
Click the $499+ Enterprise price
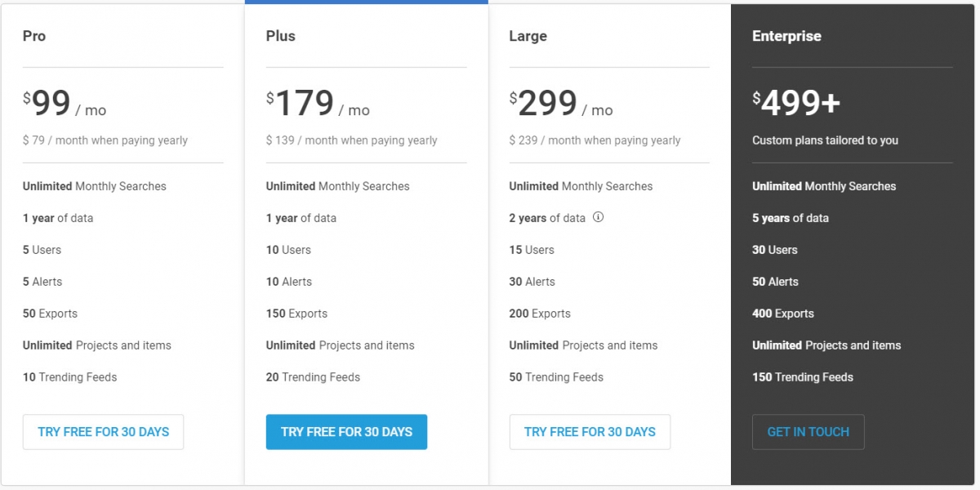tap(796, 104)
